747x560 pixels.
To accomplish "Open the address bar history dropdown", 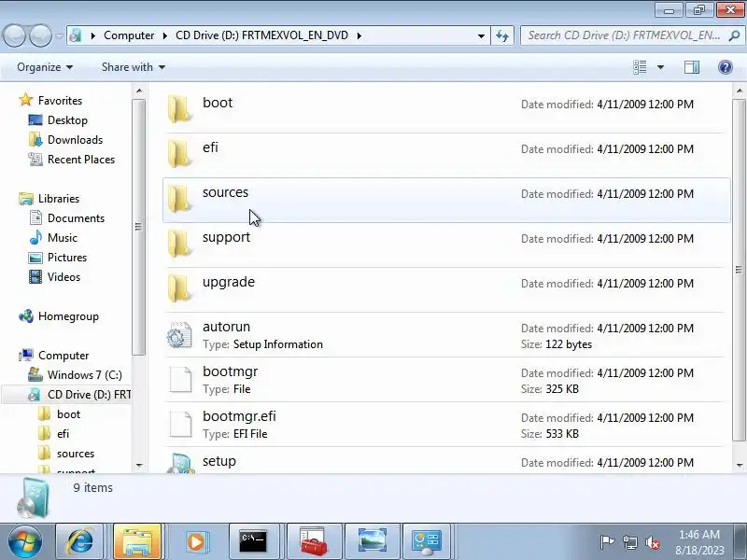I will tap(481, 35).
